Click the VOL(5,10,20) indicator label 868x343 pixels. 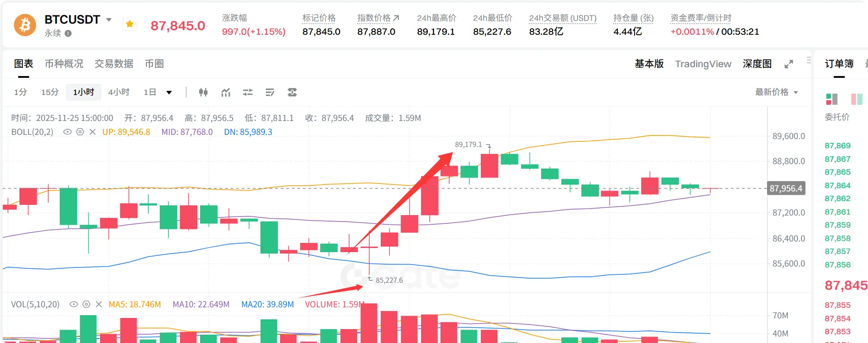[35, 305]
